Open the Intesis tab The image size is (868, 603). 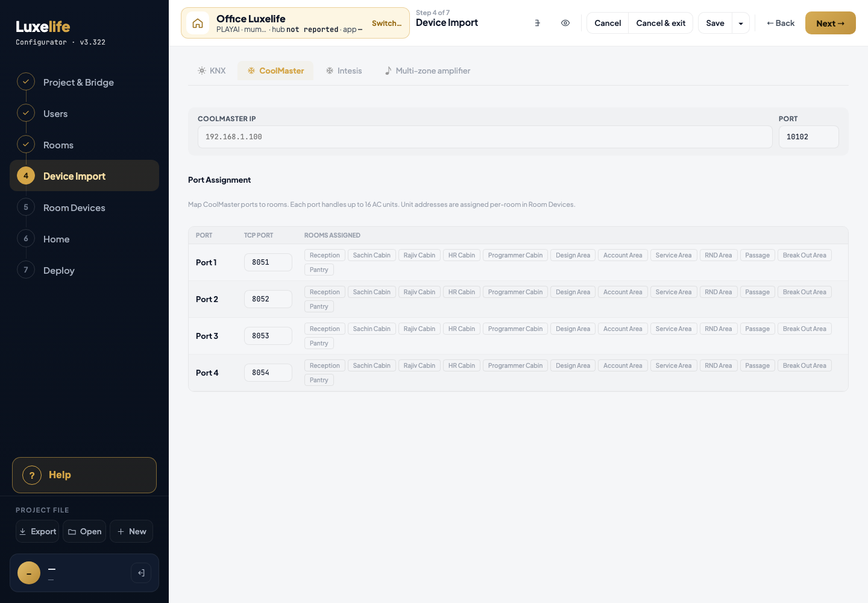(x=344, y=71)
